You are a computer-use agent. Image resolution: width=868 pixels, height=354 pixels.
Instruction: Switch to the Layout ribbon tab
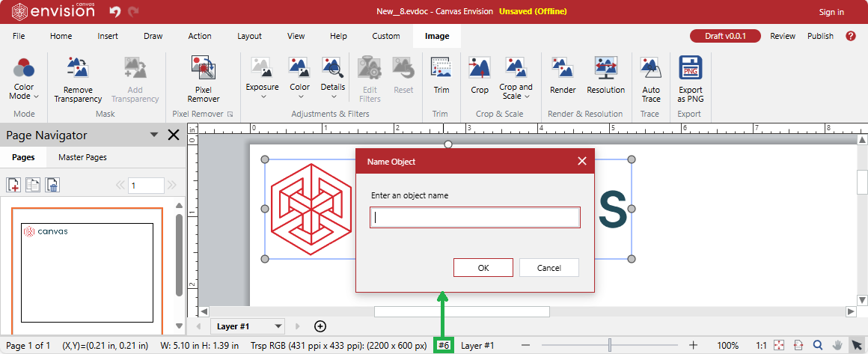tap(250, 36)
